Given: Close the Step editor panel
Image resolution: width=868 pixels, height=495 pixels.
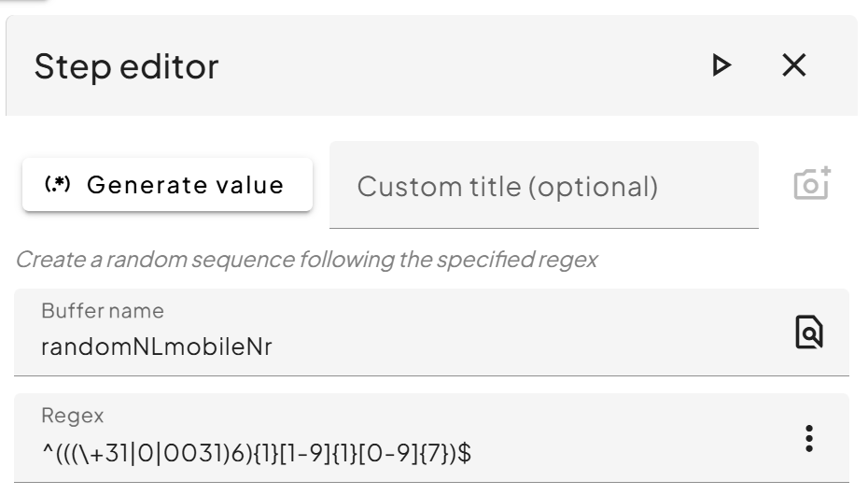Looking at the screenshot, I should 793,65.
